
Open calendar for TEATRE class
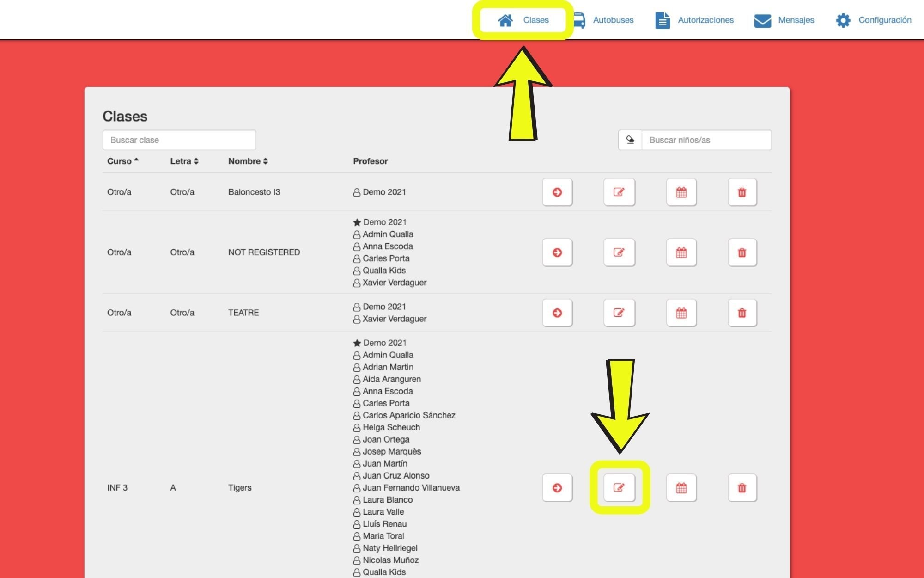click(681, 313)
